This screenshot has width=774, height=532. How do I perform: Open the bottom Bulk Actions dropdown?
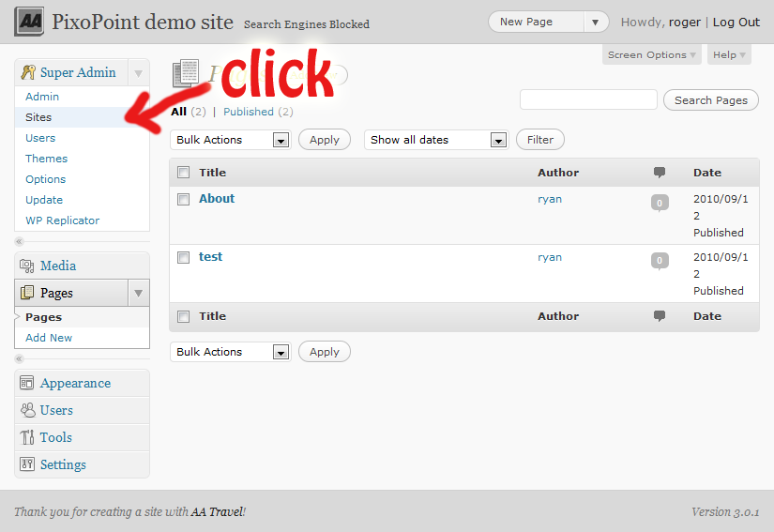click(x=231, y=352)
